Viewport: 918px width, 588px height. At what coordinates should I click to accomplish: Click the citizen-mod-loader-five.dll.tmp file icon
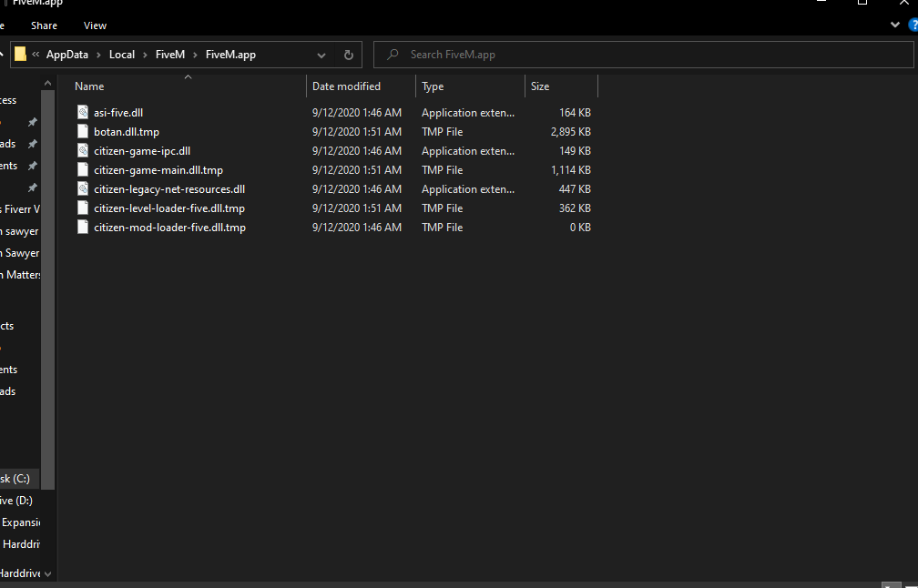[x=83, y=228]
